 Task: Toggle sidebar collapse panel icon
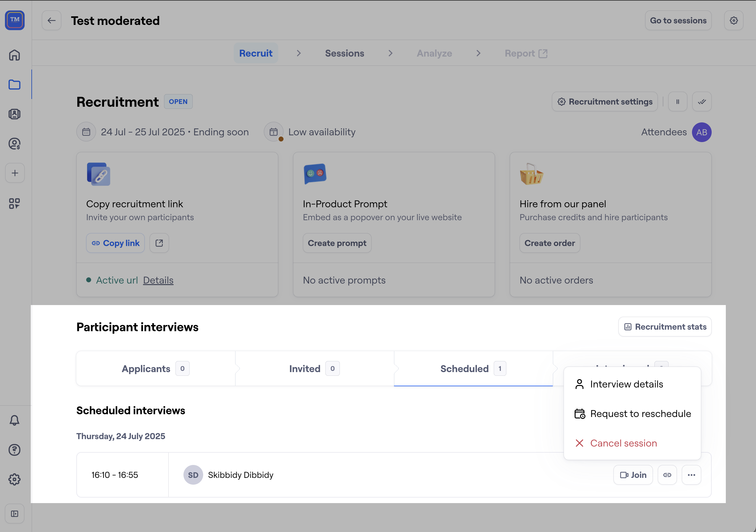point(14,513)
